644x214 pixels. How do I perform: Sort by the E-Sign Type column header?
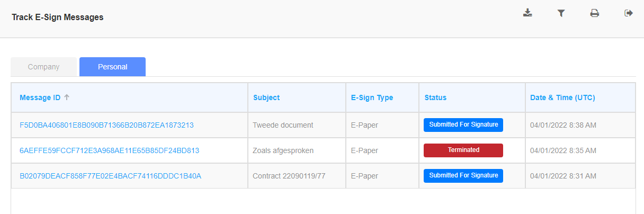[x=372, y=97]
